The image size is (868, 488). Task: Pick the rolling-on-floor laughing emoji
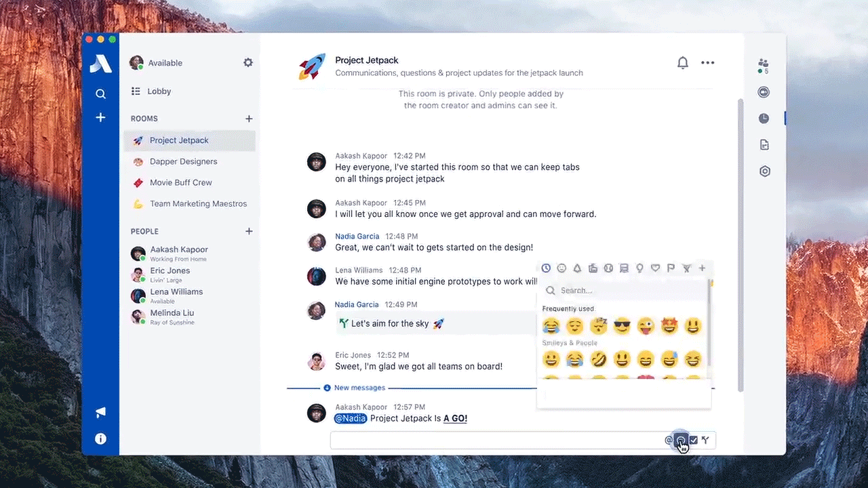[x=598, y=359]
